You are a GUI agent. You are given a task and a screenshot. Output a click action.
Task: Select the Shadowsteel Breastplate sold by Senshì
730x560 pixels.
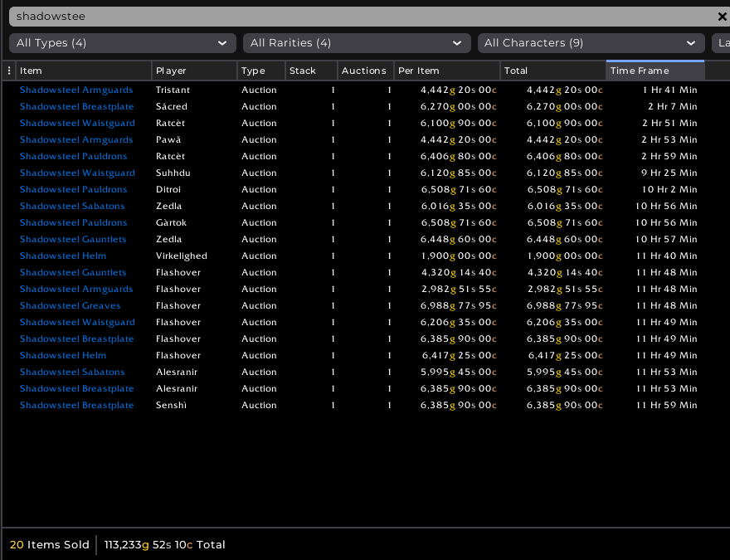76,405
